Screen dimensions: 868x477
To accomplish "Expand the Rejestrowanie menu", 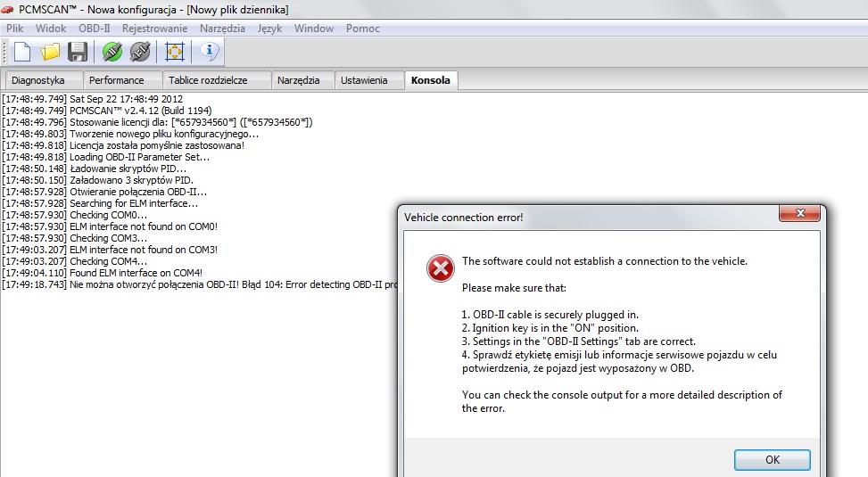I will click(155, 29).
